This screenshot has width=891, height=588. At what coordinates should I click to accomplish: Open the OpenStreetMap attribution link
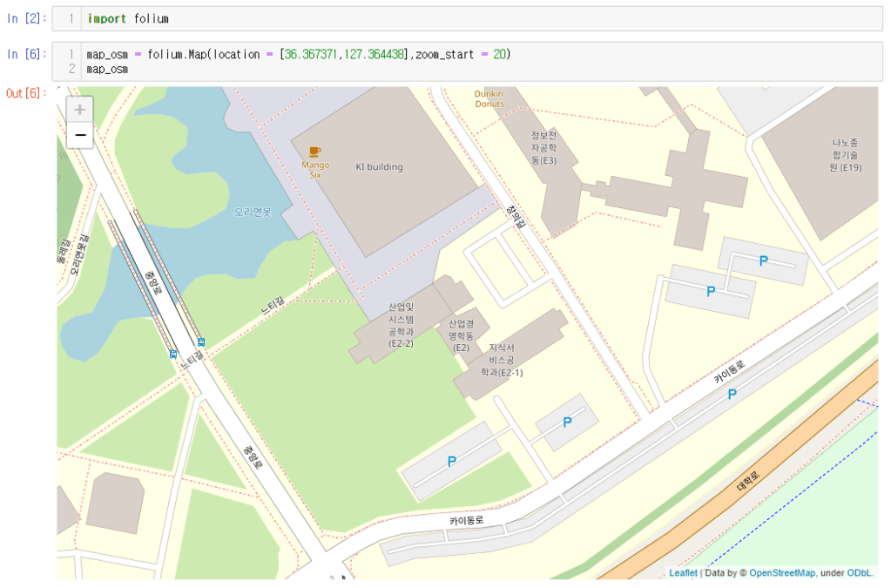[782, 572]
